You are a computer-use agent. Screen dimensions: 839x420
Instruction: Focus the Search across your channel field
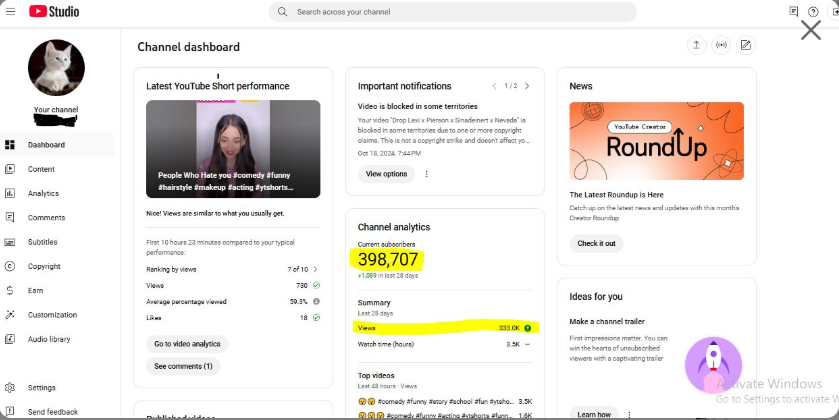453,12
